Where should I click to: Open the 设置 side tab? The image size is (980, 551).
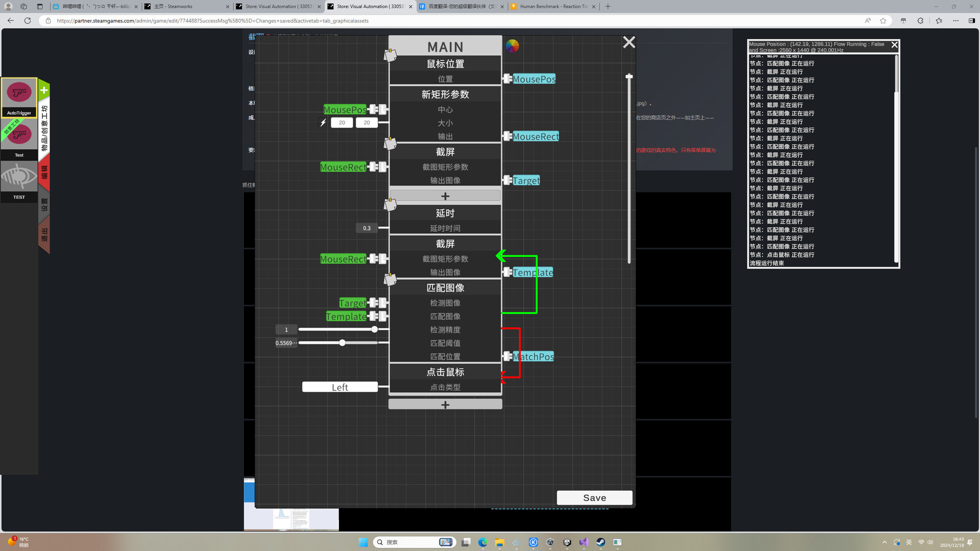pos(44,205)
